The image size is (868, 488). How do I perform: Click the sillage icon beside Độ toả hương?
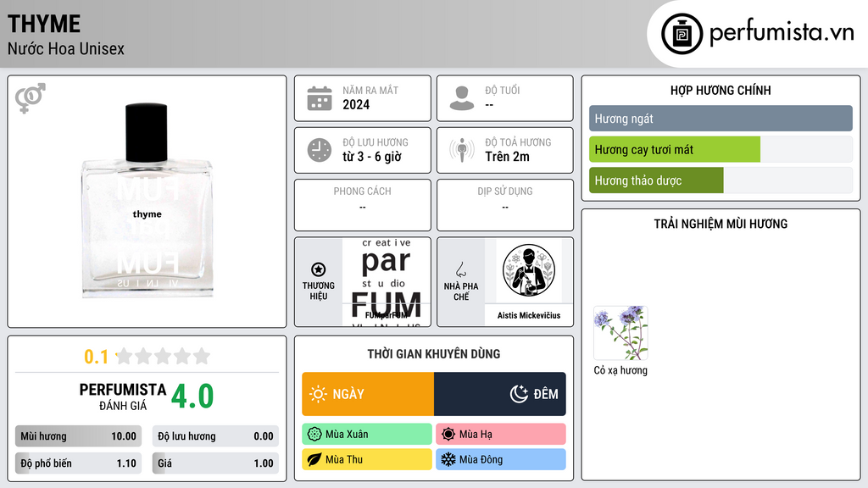pyautogui.click(x=462, y=150)
